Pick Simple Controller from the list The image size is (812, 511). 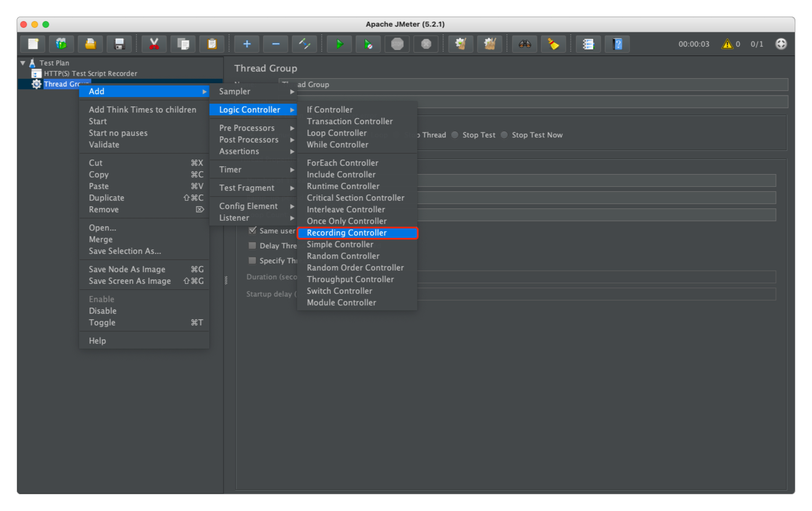point(357,244)
